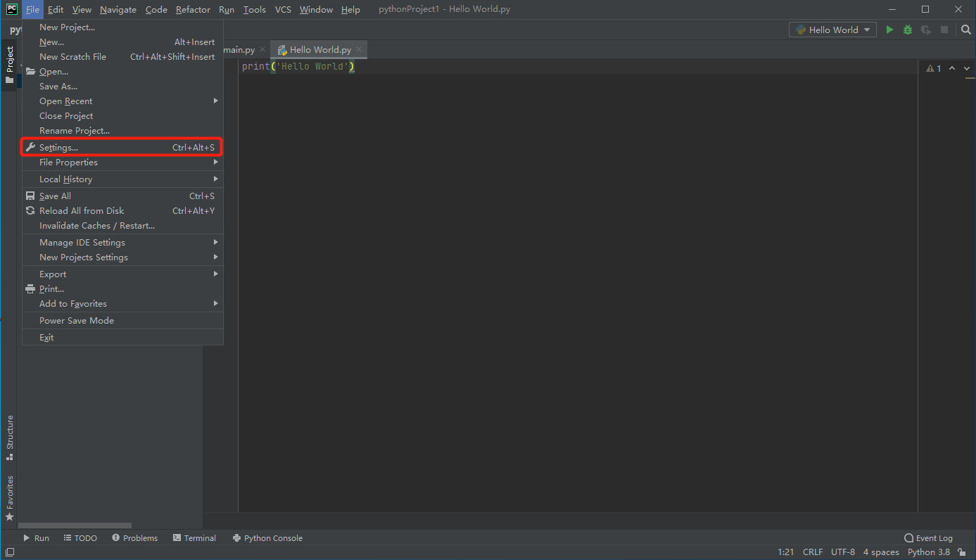The width and height of the screenshot is (976, 560).
Task: Select Print... menu item
Action: pos(122,289)
